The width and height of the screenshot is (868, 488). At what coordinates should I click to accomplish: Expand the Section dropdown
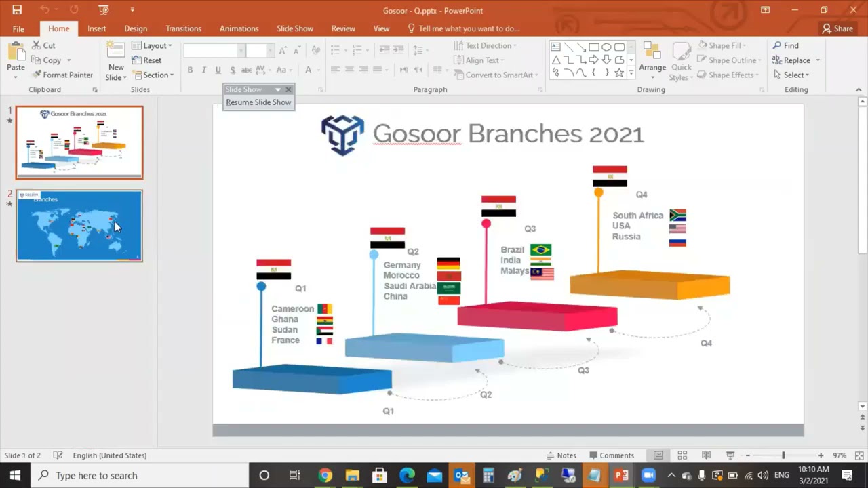[x=153, y=75]
